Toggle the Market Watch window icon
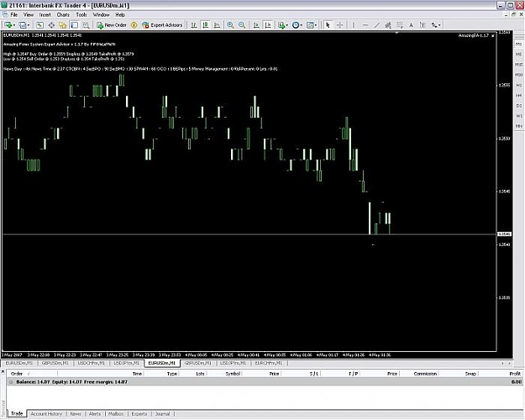The height and width of the screenshot is (420, 525). click(39, 25)
